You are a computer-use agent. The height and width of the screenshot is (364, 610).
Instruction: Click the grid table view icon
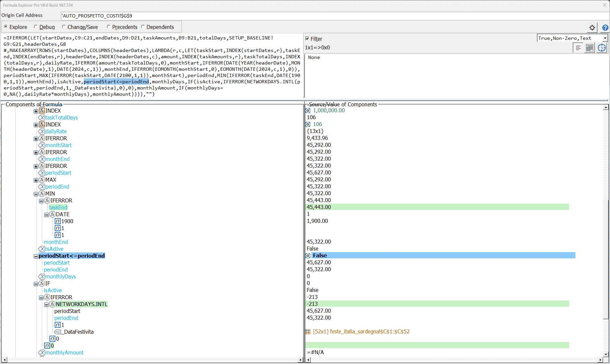[590, 48]
